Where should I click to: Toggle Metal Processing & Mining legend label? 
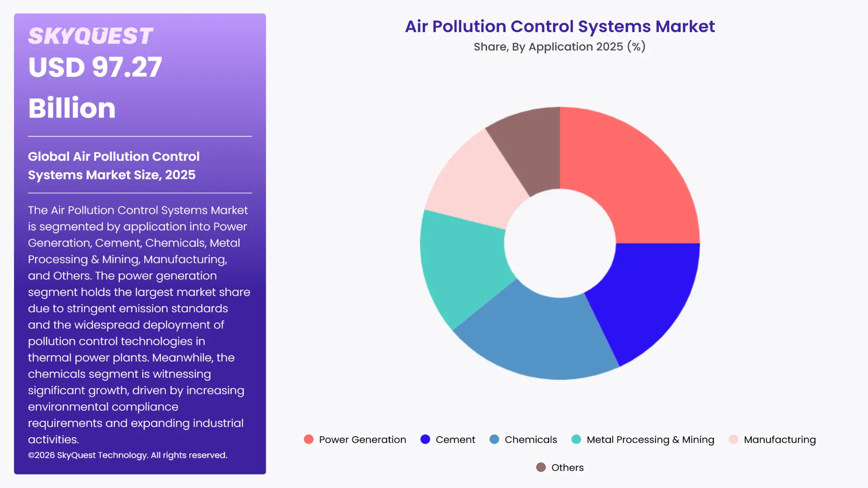coord(651,440)
